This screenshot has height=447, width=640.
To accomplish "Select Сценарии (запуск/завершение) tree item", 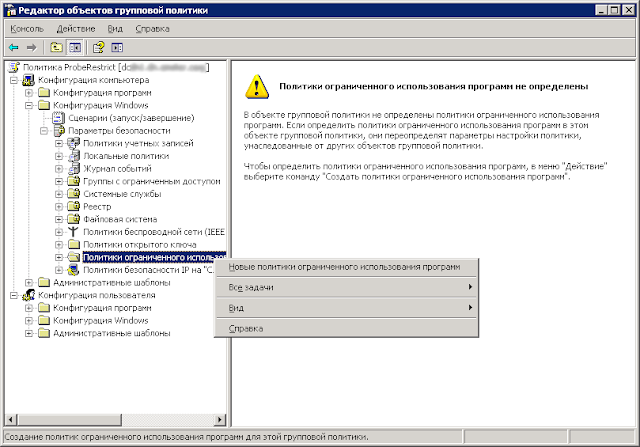I will click(131, 118).
